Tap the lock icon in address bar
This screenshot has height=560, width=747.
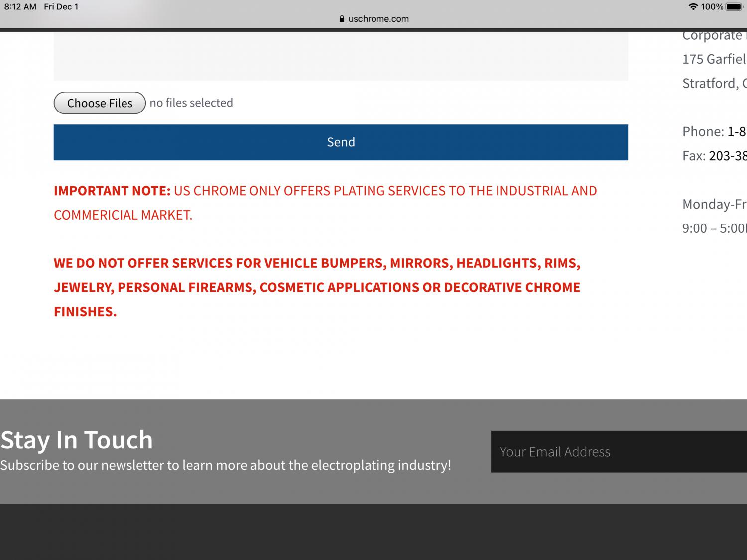[x=342, y=19]
